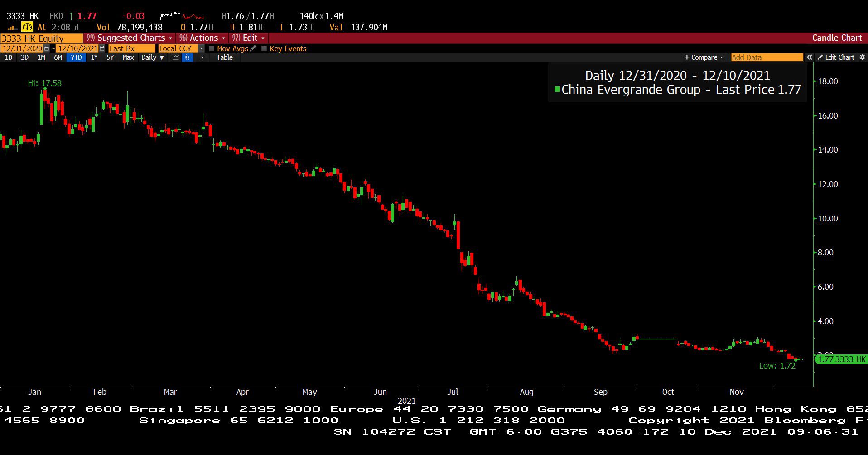868x455 pixels.
Task: Expand the Local CCY currency dropdown arrow
Action: 202,48
